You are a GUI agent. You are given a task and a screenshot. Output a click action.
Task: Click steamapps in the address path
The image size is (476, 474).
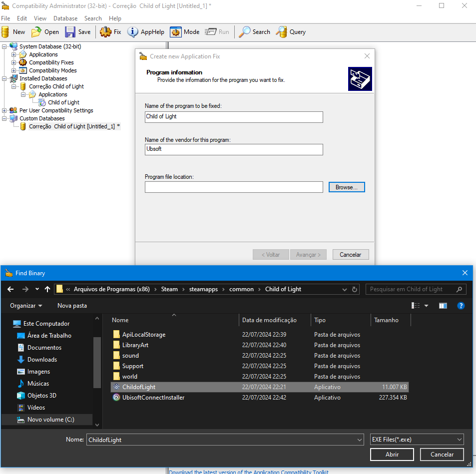[203, 289]
